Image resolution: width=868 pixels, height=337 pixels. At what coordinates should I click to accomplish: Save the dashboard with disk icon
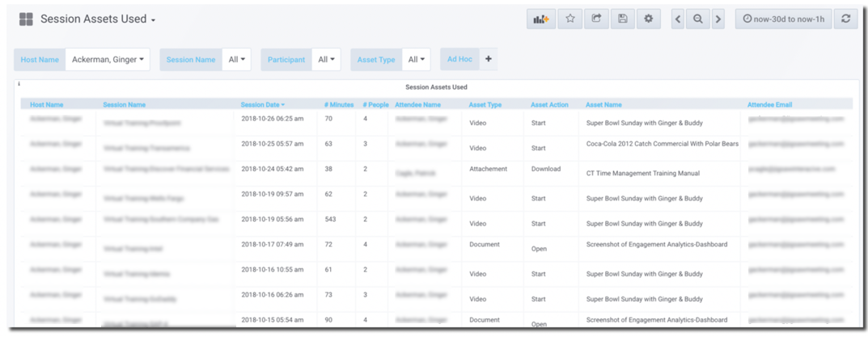click(x=622, y=19)
